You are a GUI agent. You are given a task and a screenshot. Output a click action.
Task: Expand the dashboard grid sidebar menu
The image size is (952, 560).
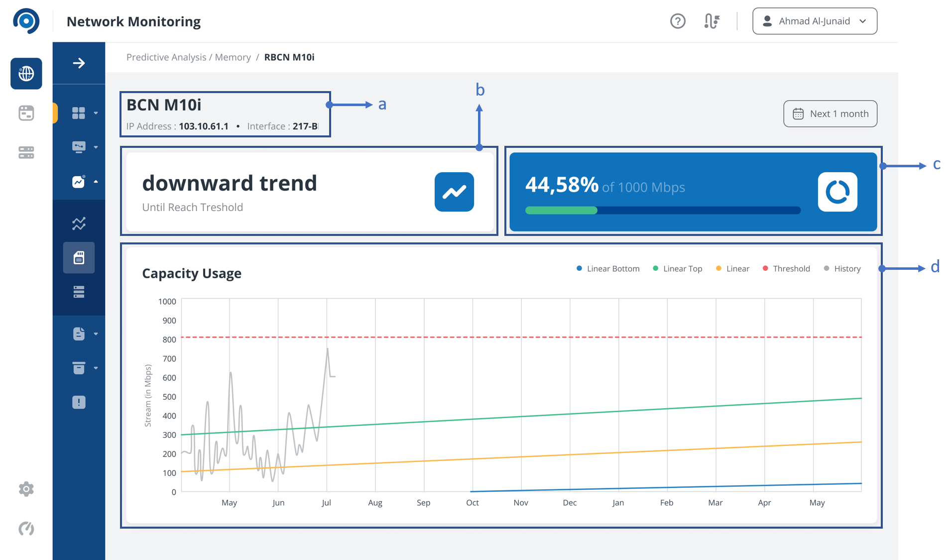[85, 113]
